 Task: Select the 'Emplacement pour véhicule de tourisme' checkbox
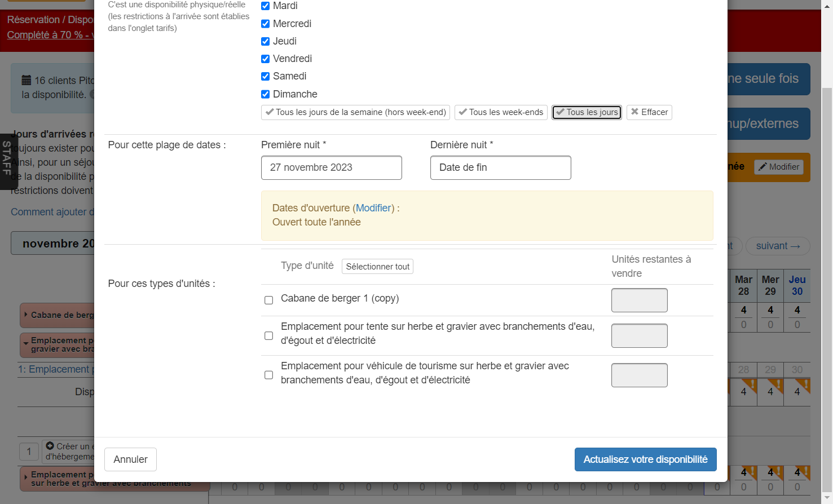(x=269, y=375)
